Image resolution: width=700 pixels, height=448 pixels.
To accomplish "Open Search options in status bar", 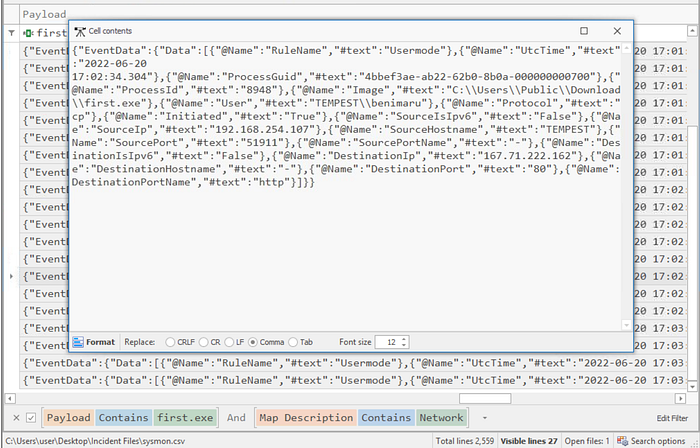I will (x=658, y=441).
